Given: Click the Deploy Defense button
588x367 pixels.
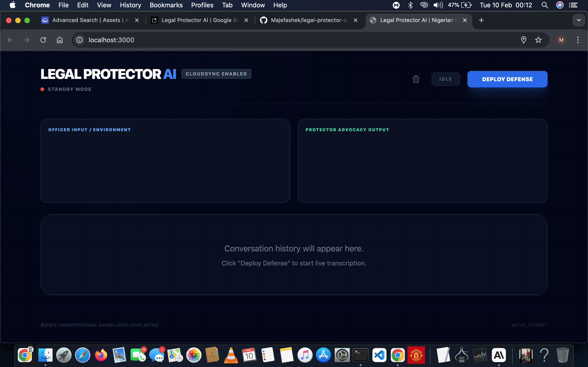Looking at the screenshot, I should (x=507, y=79).
